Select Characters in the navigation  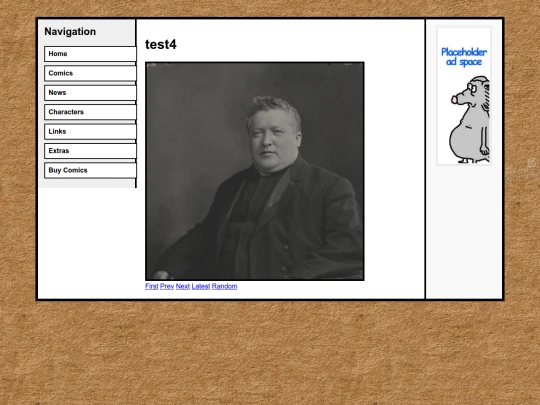[90, 112]
